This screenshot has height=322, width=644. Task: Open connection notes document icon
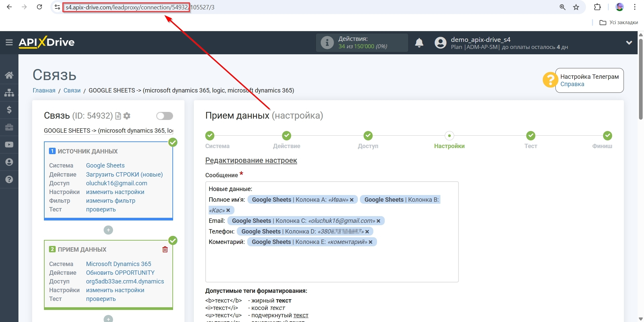(x=118, y=116)
